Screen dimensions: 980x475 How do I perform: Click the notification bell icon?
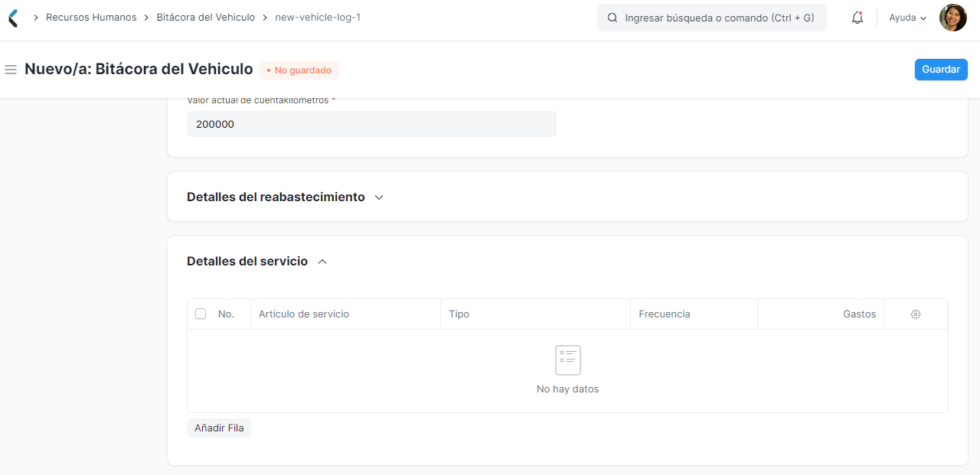point(857,17)
